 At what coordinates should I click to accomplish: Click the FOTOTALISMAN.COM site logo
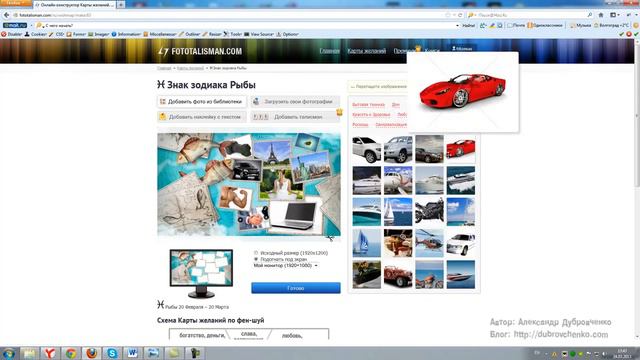[x=200, y=51]
